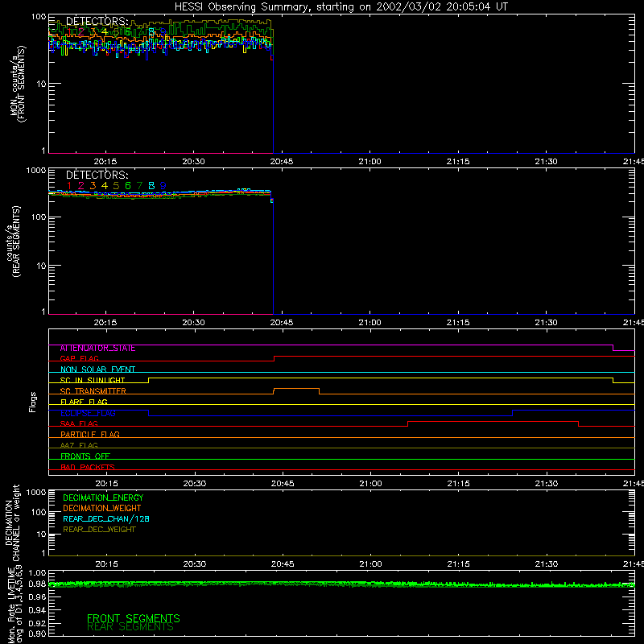Select the DETECTORS: heading in the front segments panel
This screenshot has height=644, width=644.
point(97,21)
